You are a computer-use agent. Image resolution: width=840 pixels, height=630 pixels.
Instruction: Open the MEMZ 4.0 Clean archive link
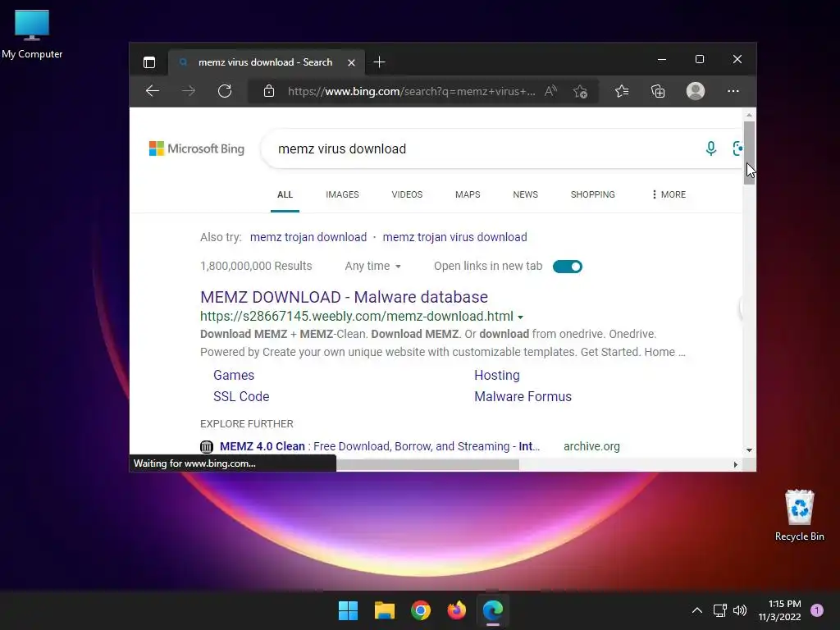coord(379,446)
